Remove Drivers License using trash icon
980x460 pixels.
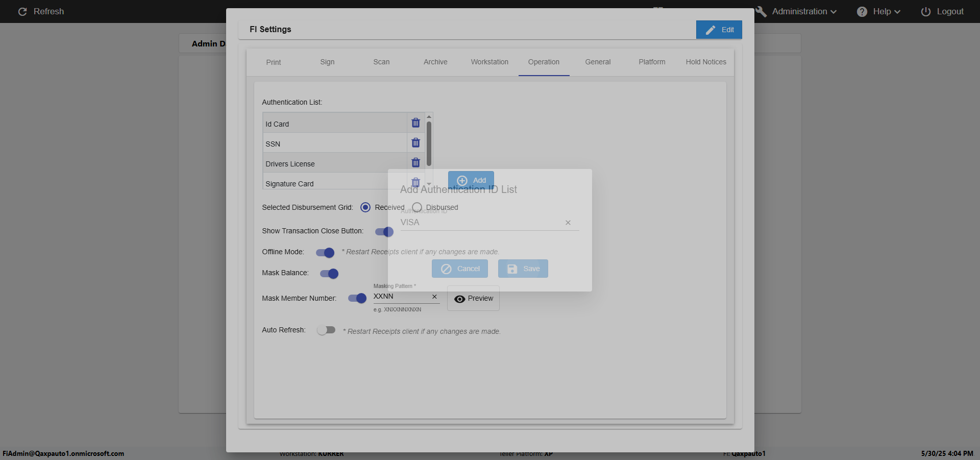pyautogui.click(x=415, y=163)
